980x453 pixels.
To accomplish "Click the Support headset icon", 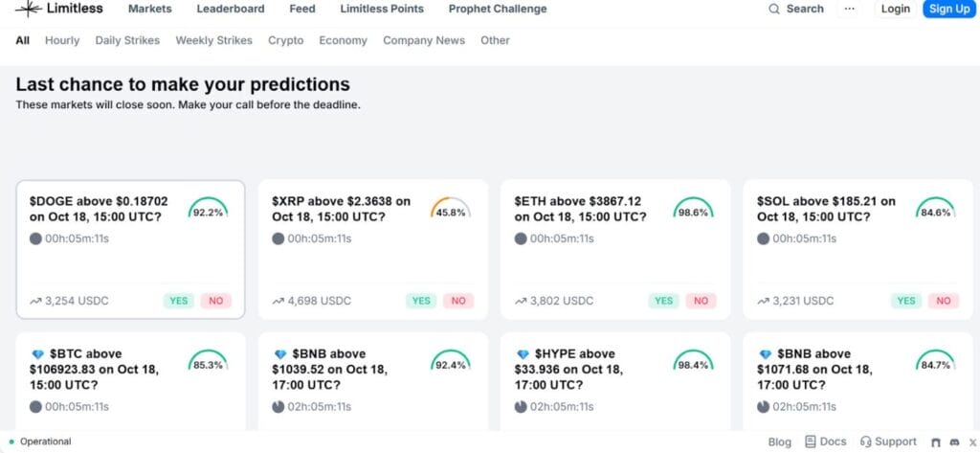I will 865,442.
